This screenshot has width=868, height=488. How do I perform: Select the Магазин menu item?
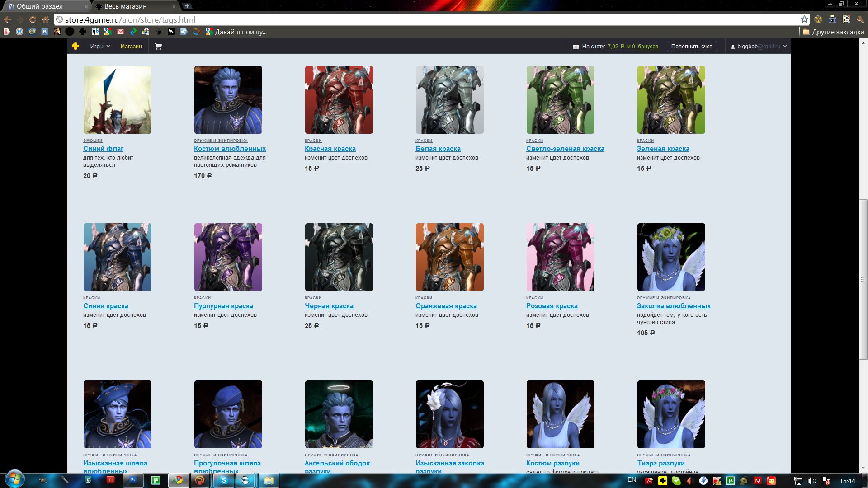tap(131, 47)
